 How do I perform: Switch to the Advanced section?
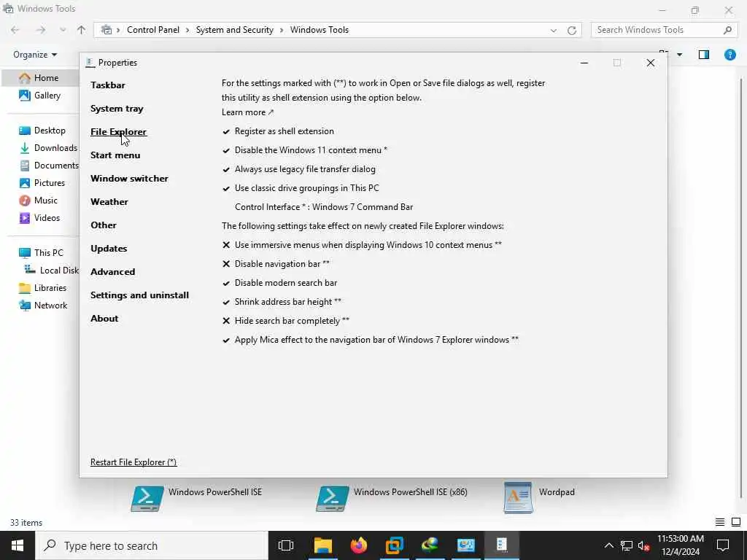(112, 272)
